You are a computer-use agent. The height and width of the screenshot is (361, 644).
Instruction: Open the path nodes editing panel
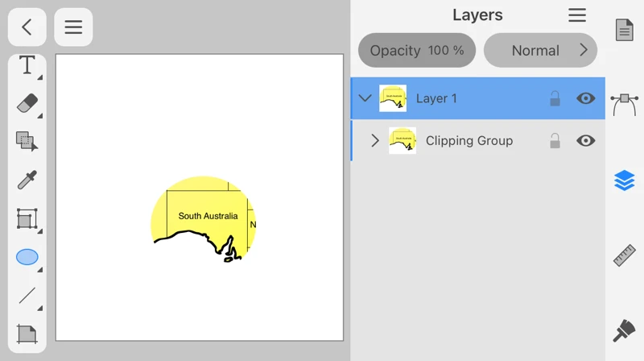624,105
